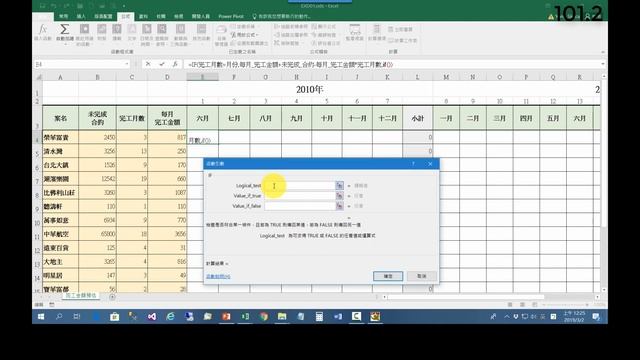640x360 pixels.
Task: Click the AutoSum sigma icon
Action: (x=64, y=29)
